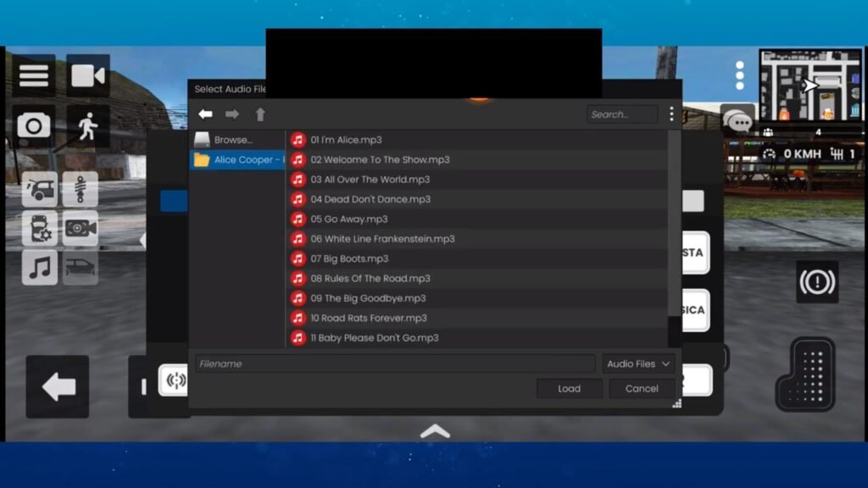Open the hamburger menu icon
868x488 pixels.
[x=34, y=75]
